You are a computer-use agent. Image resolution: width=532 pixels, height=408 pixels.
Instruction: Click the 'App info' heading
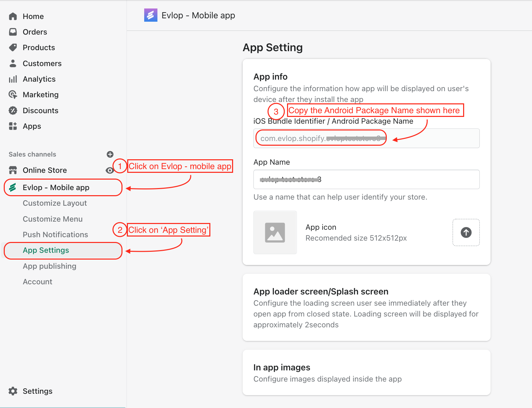270,77
